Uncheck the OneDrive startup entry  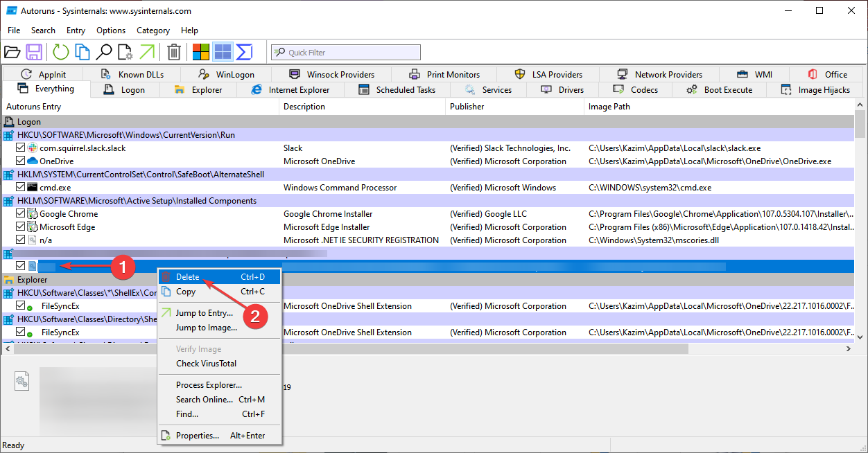pos(21,161)
